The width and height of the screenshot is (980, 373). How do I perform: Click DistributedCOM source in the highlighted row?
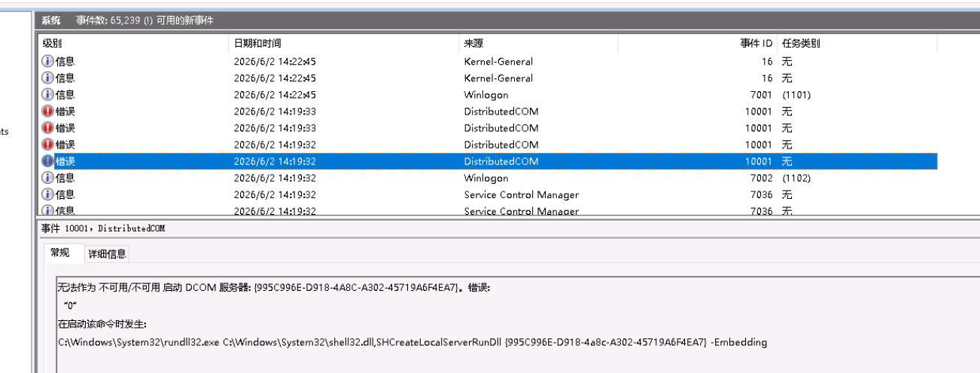[x=501, y=161]
